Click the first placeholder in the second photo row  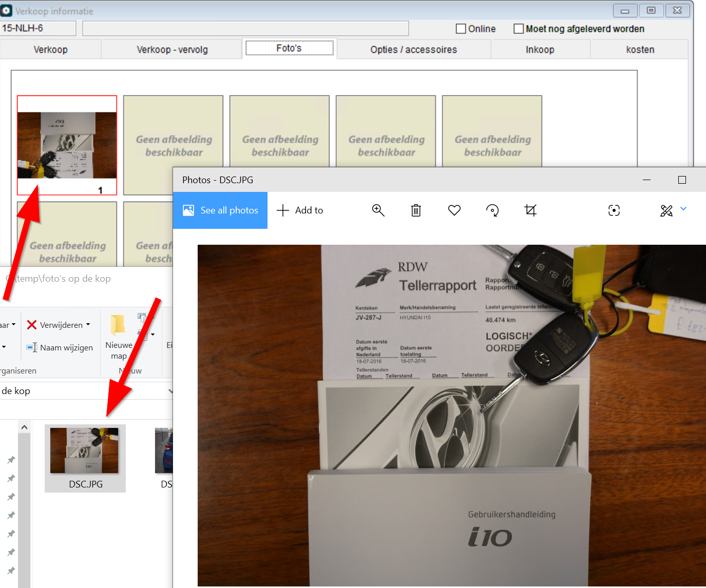tap(67, 234)
